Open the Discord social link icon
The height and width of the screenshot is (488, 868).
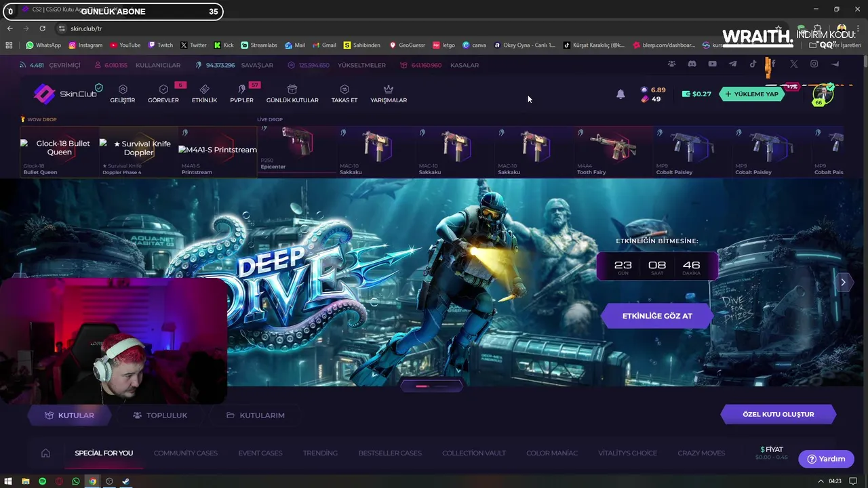pos(692,64)
